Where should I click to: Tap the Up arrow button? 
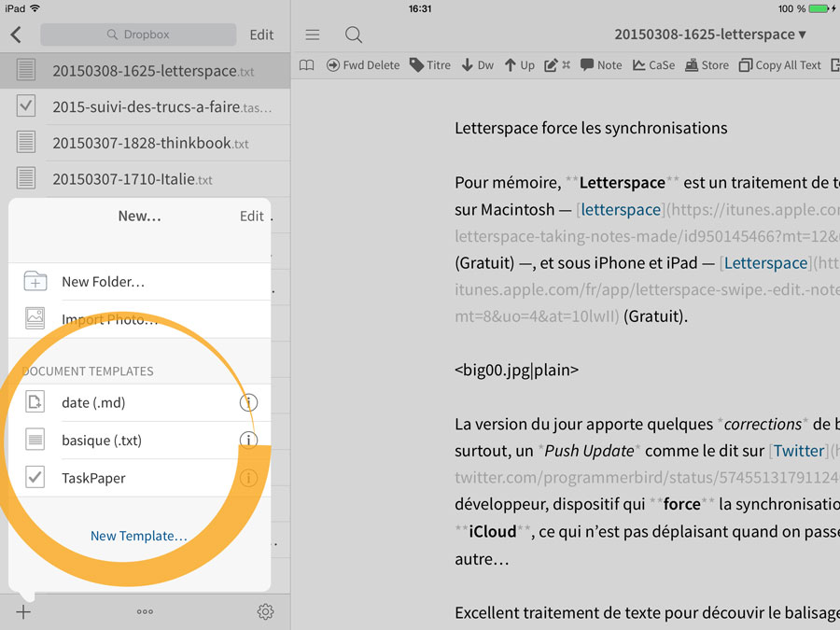click(x=520, y=65)
